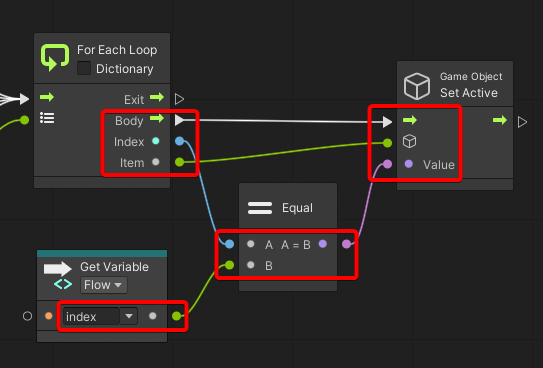543x368 pixels.
Task: Click the Index label
Action: click(x=129, y=142)
